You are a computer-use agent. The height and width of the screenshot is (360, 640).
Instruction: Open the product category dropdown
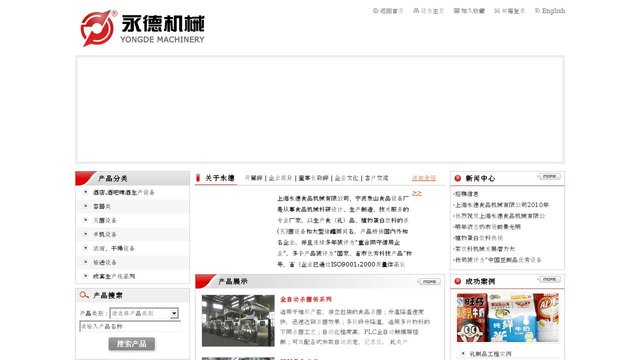pos(144,313)
